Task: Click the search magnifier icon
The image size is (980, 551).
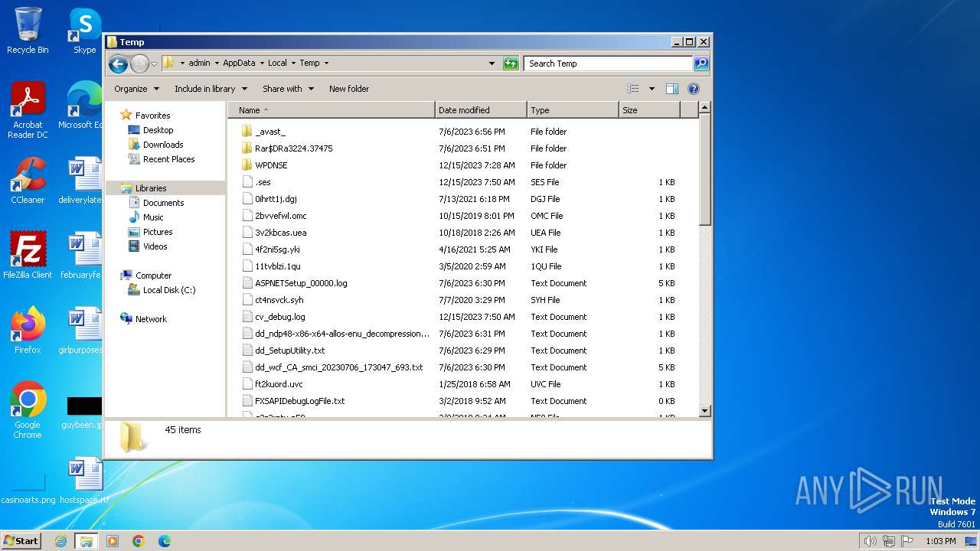Action: (701, 64)
